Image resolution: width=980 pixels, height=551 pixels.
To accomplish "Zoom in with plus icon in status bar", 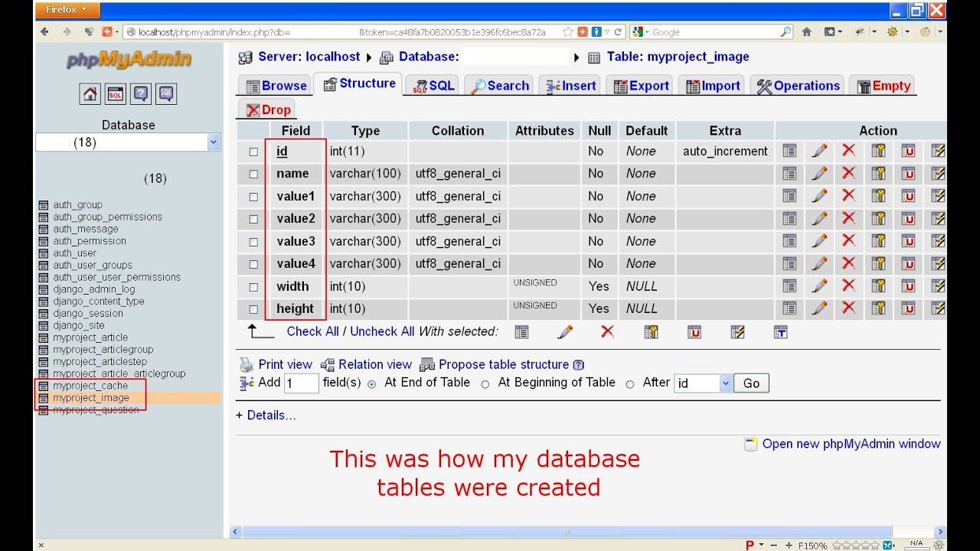I will click(x=789, y=545).
